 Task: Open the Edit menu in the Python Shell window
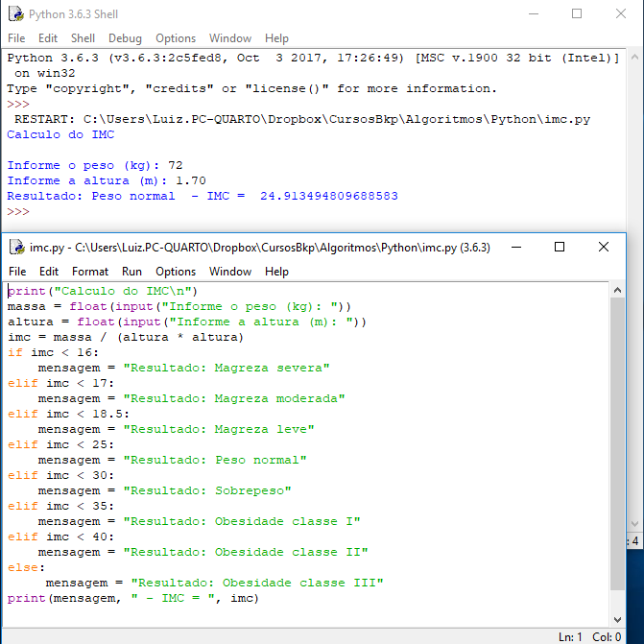coord(48,38)
